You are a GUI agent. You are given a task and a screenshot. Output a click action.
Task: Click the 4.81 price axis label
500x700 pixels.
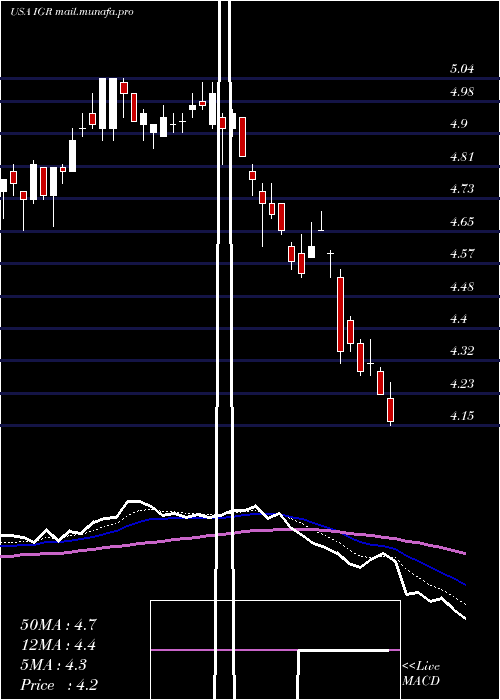[462, 157]
